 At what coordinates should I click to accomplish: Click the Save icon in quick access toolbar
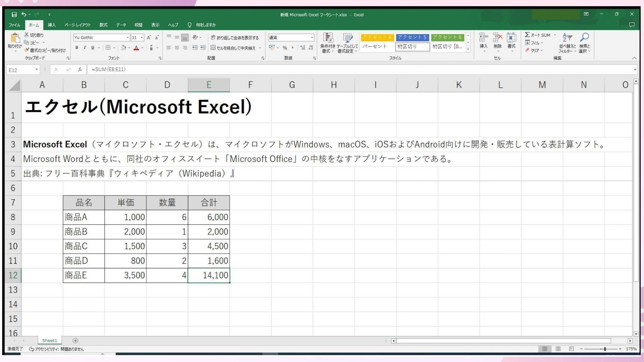pos(14,14)
